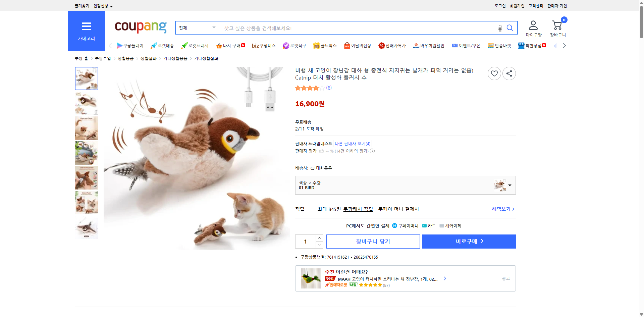
Task: Select the last product thumbnail on the left
Action: [86, 228]
